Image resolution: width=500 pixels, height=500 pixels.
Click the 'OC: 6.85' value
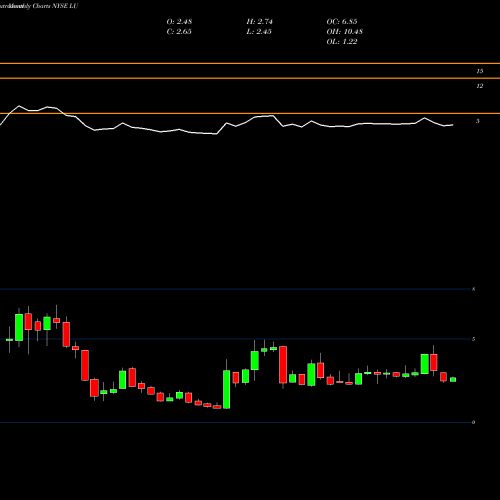coord(342,21)
